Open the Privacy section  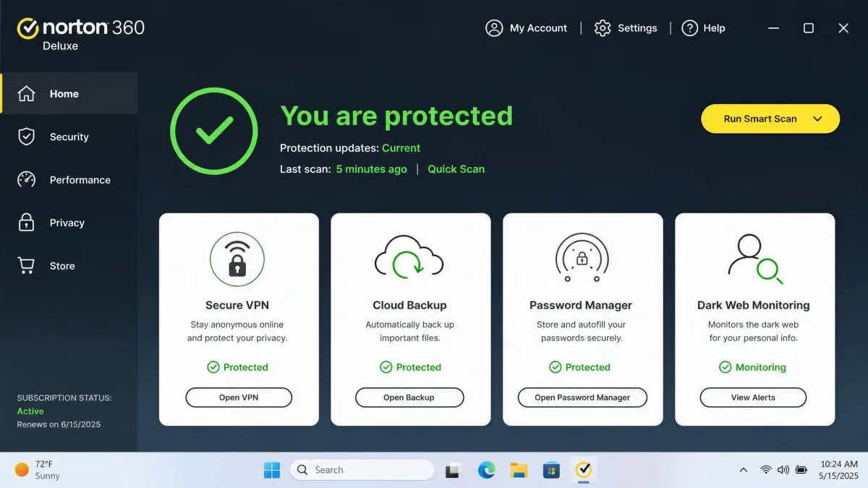tap(69, 223)
